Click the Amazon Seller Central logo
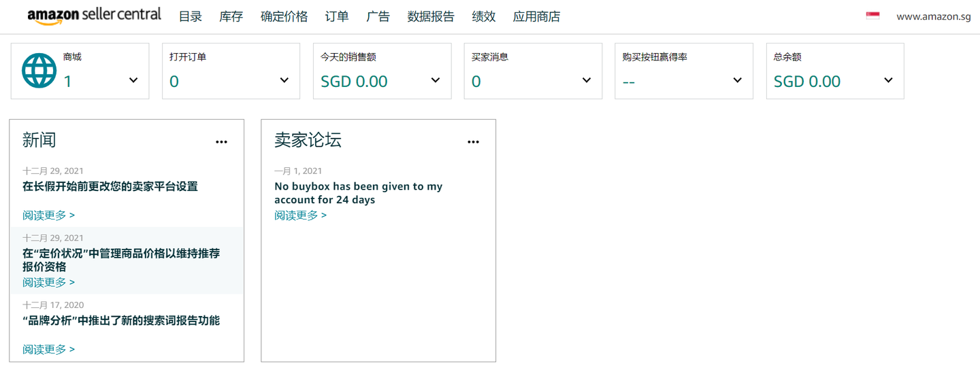The image size is (980, 382). [x=94, y=16]
